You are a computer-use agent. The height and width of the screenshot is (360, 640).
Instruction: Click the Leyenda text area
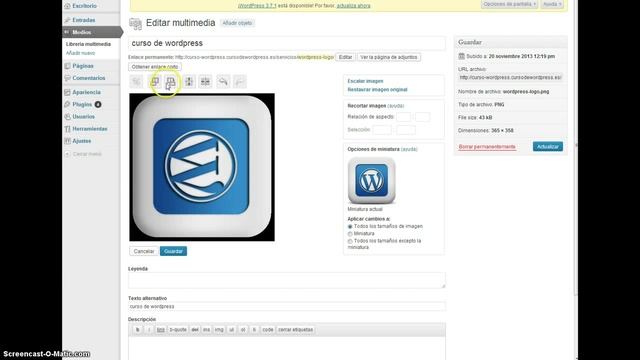(x=287, y=280)
